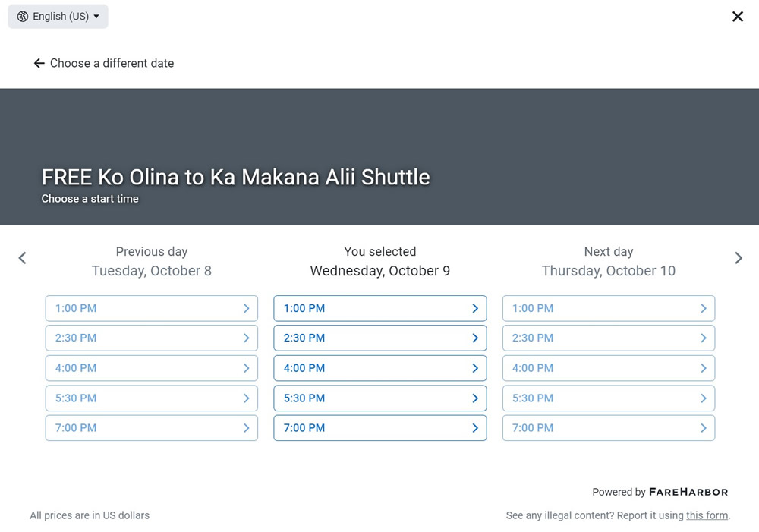
Task: Open the English (US) language dropdown
Action: (x=58, y=17)
